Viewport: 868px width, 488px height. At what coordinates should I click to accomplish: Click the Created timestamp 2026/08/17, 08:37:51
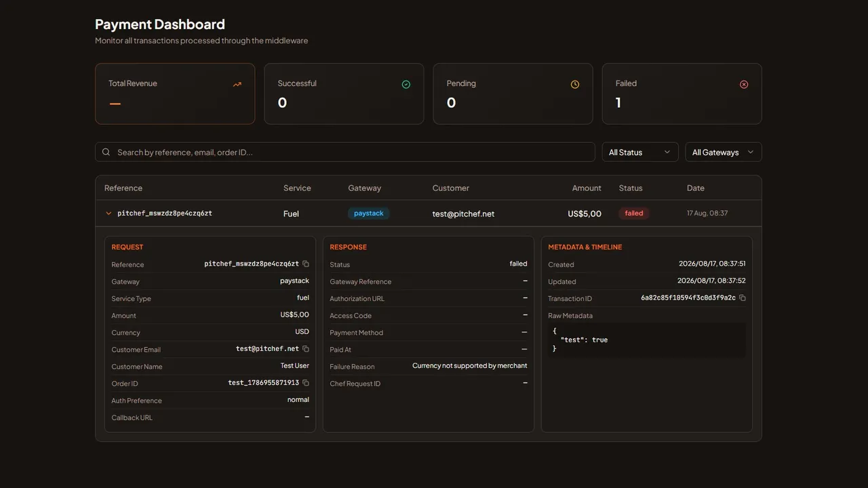pyautogui.click(x=712, y=264)
